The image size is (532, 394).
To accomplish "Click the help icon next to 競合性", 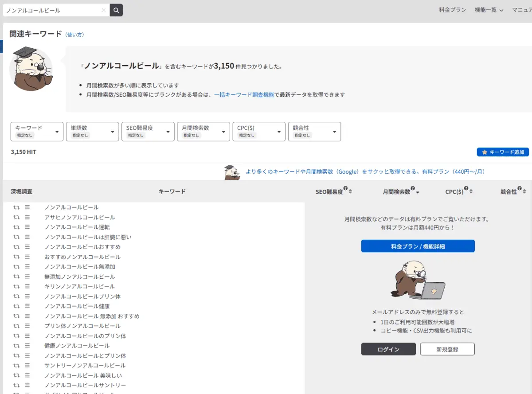I will (x=519, y=189).
